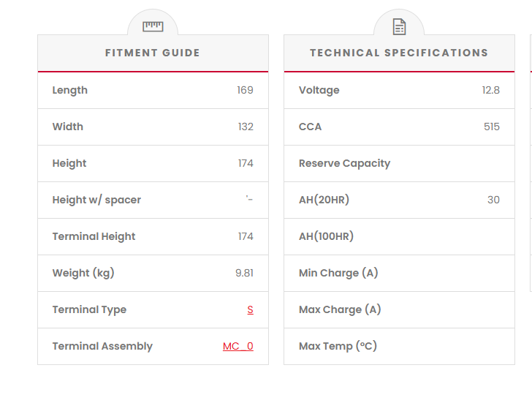This screenshot has width=532, height=395.
Task: Click the CCA value 515
Action: pyautogui.click(x=492, y=127)
